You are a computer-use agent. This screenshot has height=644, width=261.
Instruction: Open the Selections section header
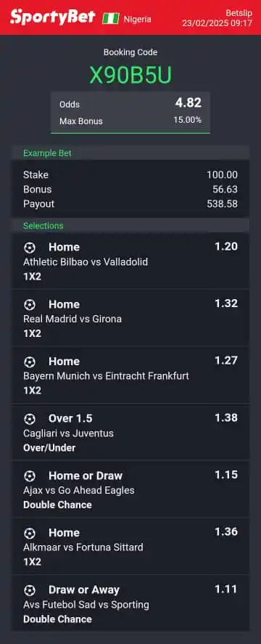point(130,226)
